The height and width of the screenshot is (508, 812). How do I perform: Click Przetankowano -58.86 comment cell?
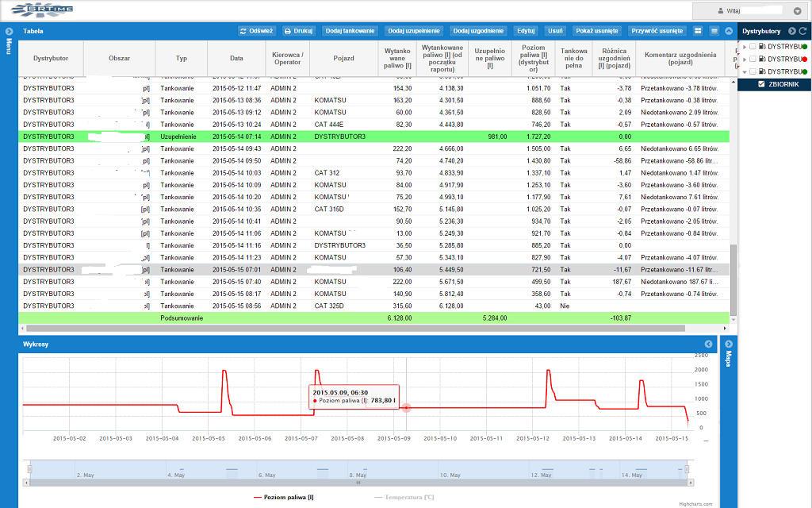tap(680, 161)
